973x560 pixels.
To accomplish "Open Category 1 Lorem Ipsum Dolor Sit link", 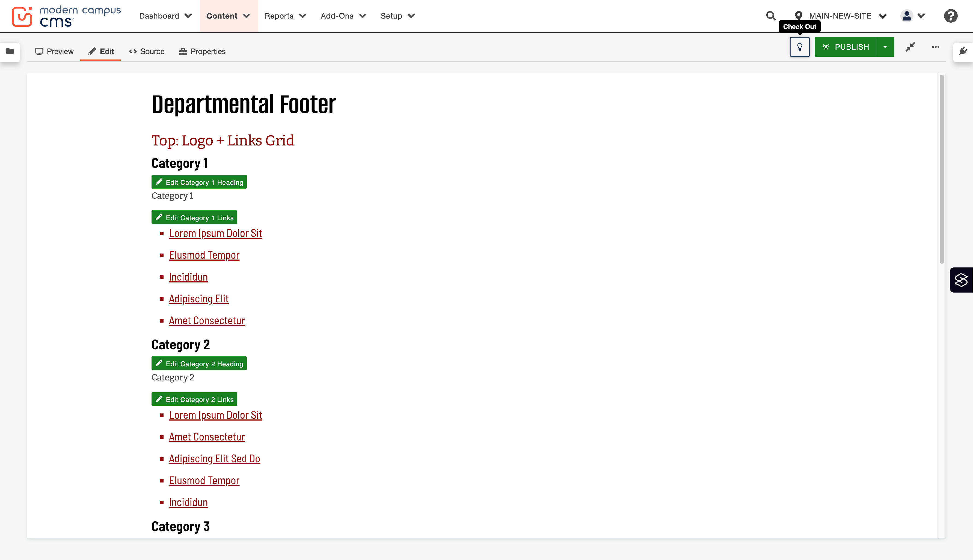I will click(x=215, y=233).
